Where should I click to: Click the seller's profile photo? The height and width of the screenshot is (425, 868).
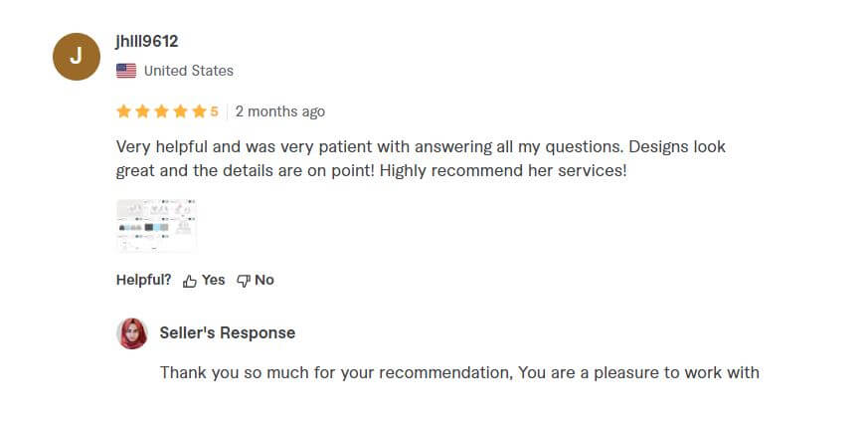pos(132,333)
